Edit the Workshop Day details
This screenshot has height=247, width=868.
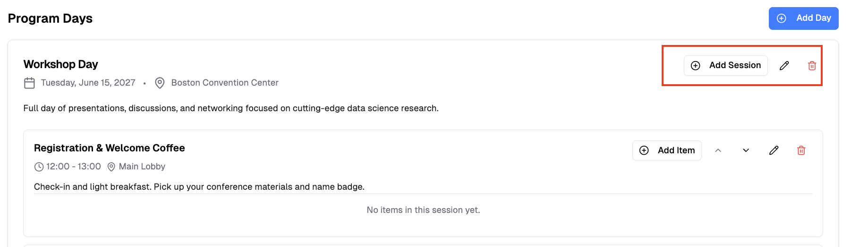click(x=784, y=66)
